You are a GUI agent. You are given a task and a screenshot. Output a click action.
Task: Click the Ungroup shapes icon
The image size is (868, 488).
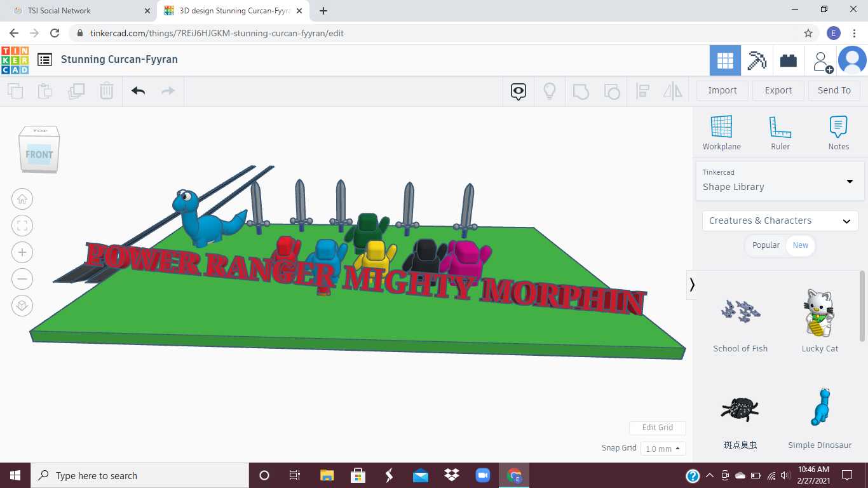(x=612, y=91)
